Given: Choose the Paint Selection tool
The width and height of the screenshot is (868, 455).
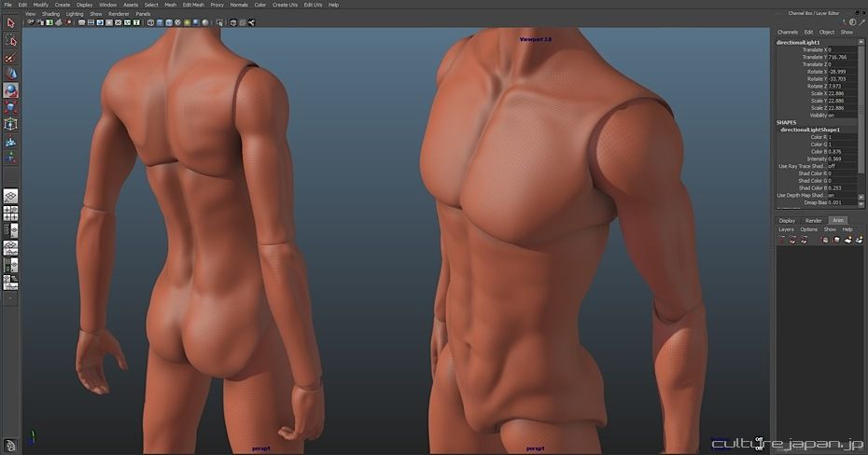Looking at the screenshot, I should (x=10, y=57).
